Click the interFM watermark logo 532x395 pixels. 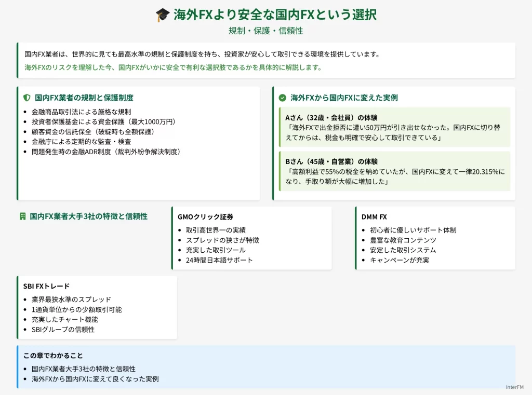coord(516,387)
